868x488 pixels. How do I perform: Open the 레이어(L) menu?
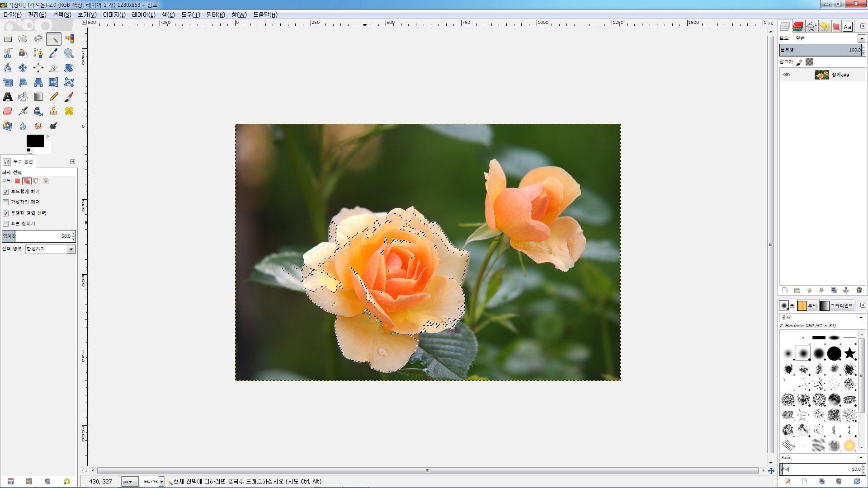143,14
